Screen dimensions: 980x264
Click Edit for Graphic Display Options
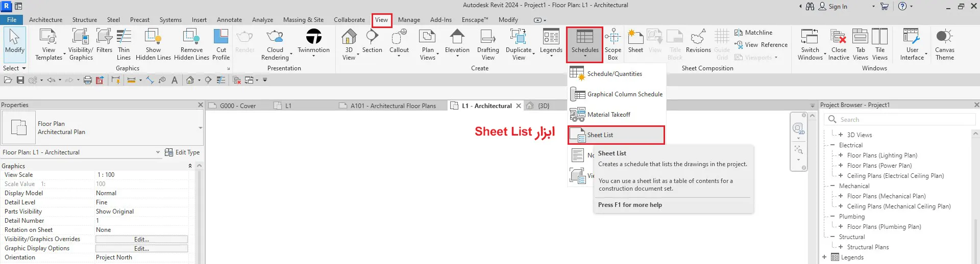click(x=141, y=249)
